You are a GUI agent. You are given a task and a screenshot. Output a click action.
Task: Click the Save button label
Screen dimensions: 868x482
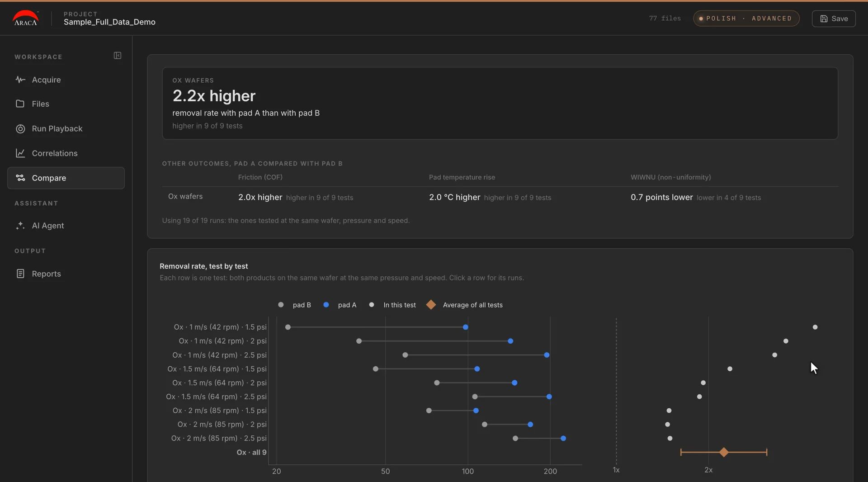point(840,19)
